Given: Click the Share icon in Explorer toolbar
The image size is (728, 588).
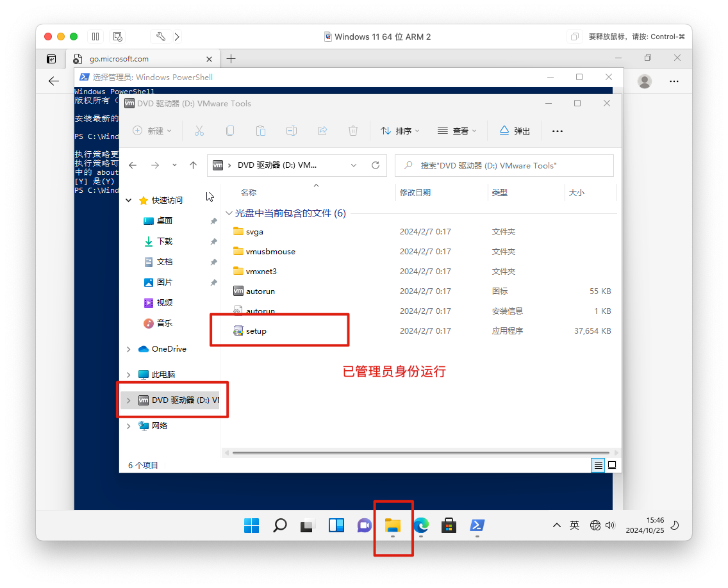Looking at the screenshot, I should click(x=322, y=131).
